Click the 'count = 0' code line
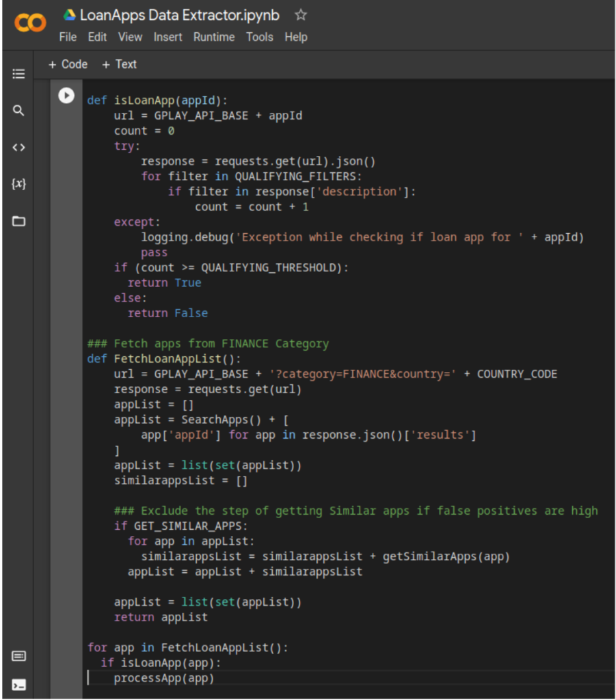Image resolution: width=616 pixels, height=700 pixels. click(144, 131)
